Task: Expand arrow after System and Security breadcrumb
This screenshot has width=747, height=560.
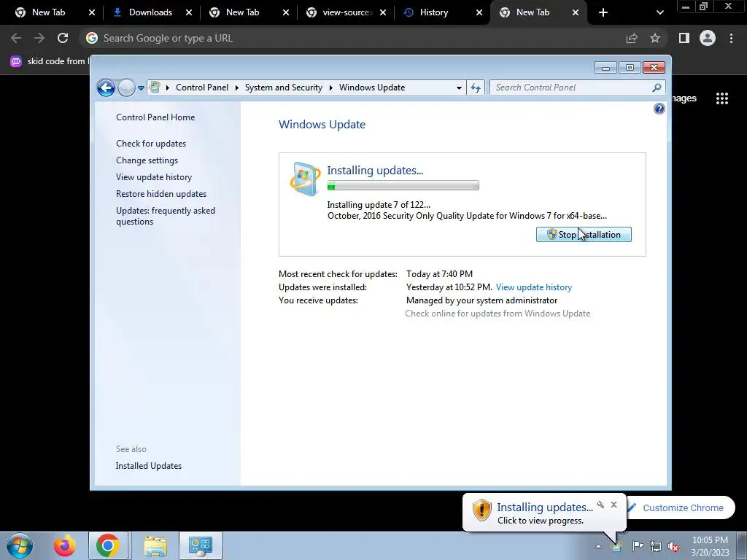Action: pos(330,87)
